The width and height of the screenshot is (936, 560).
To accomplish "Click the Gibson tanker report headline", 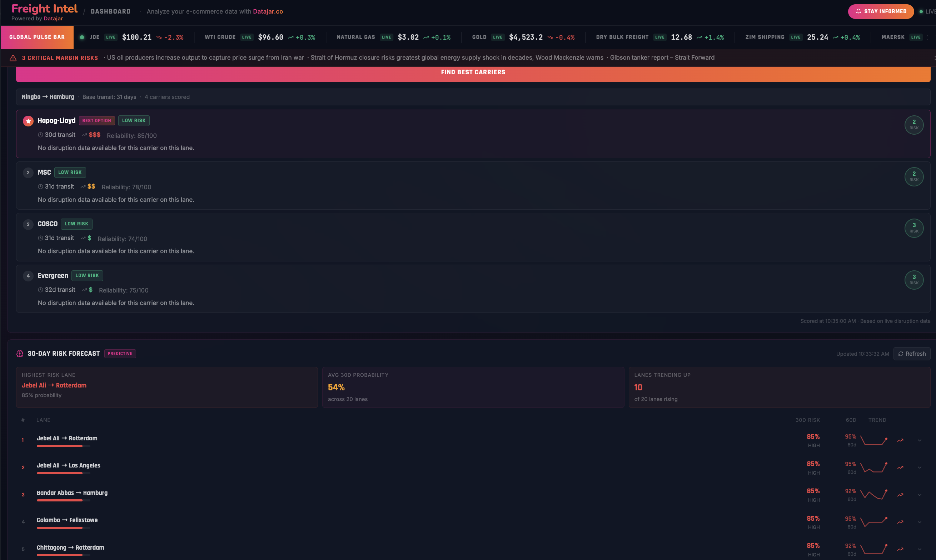I will (x=662, y=58).
